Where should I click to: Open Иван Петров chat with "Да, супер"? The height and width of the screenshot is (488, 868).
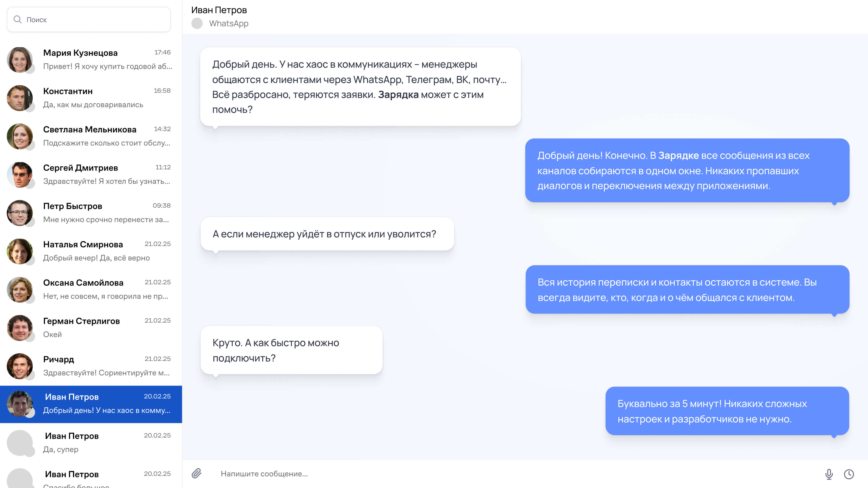click(x=91, y=443)
